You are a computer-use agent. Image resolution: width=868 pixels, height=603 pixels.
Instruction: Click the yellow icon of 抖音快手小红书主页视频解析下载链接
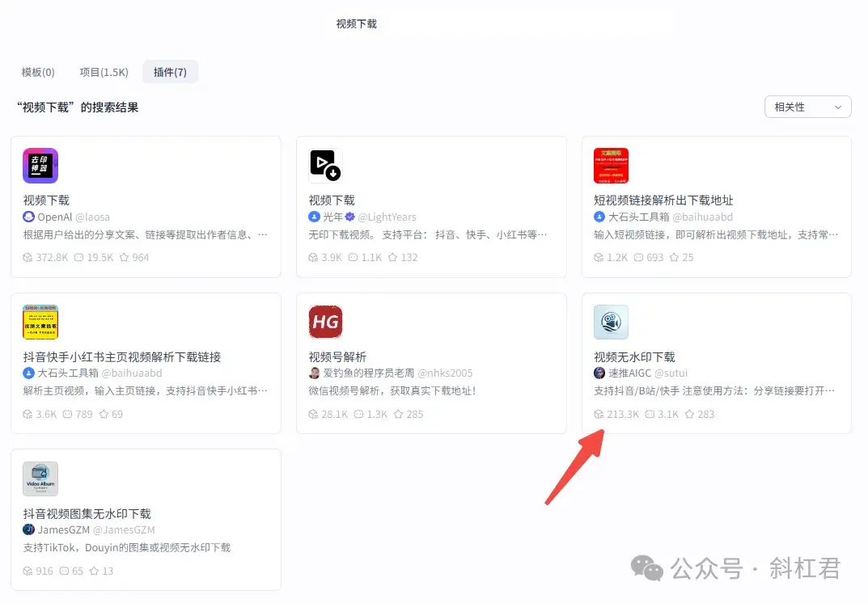pos(40,322)
